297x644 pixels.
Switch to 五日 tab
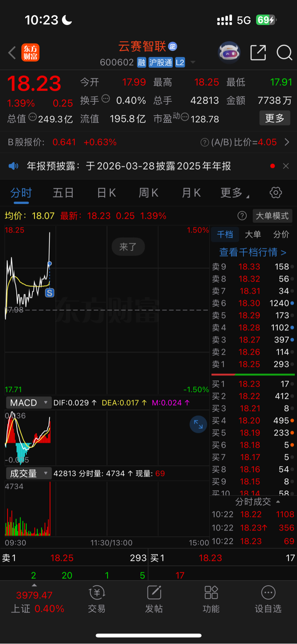pos(63,193)
